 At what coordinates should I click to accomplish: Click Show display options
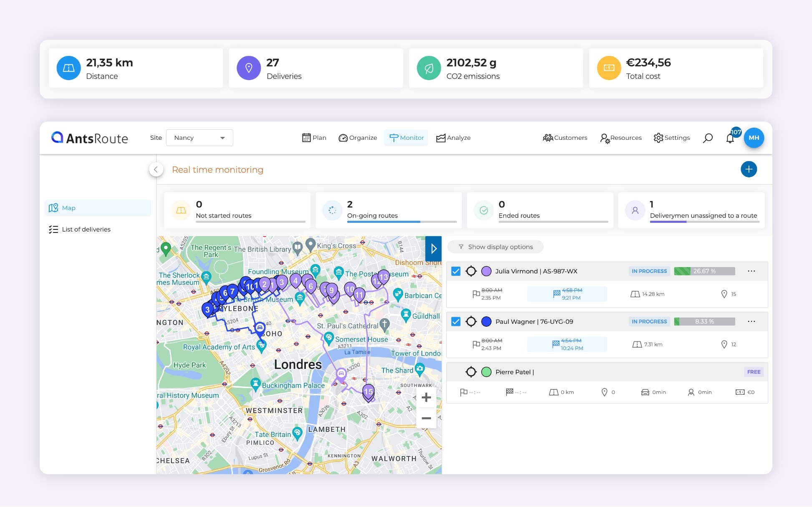(x=495, y=247)
